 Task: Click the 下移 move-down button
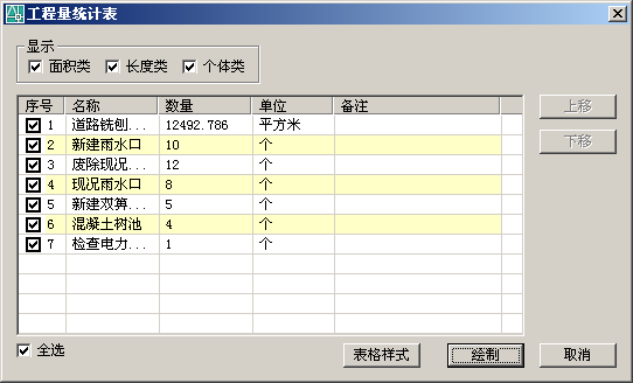click(x=578, y=142)
